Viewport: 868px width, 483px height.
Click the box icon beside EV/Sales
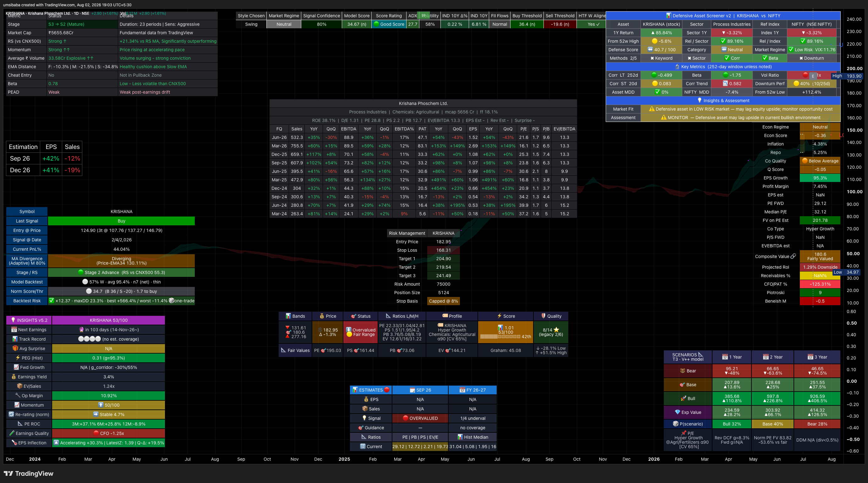(19, 386)
